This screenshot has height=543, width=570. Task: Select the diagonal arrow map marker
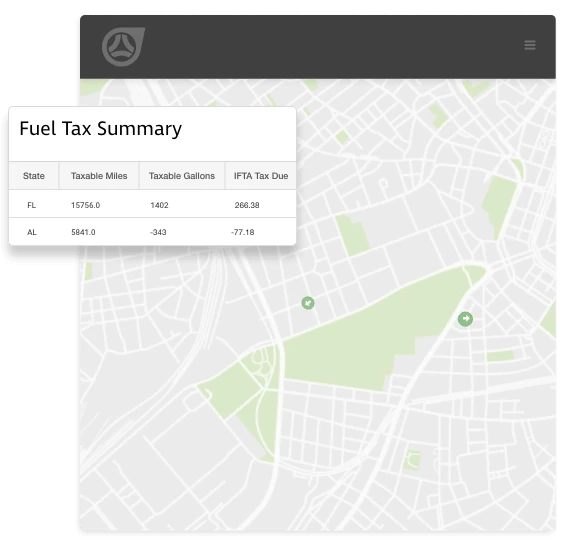coord(308,303)
